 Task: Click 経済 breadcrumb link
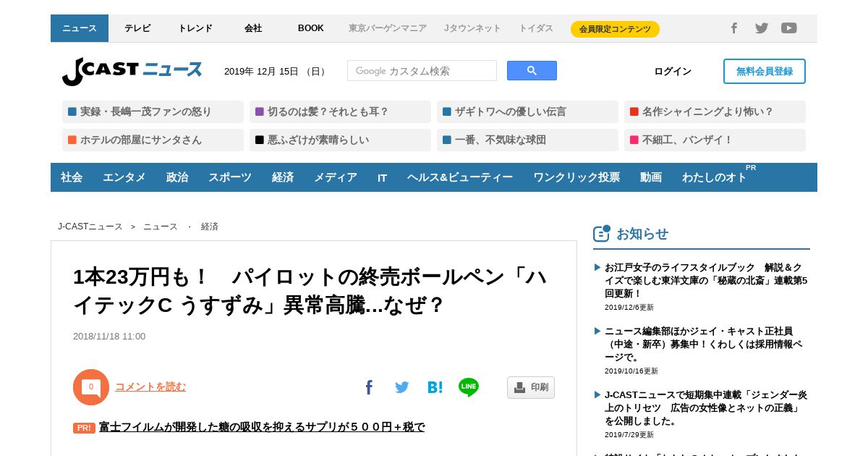tap(210, 227)
